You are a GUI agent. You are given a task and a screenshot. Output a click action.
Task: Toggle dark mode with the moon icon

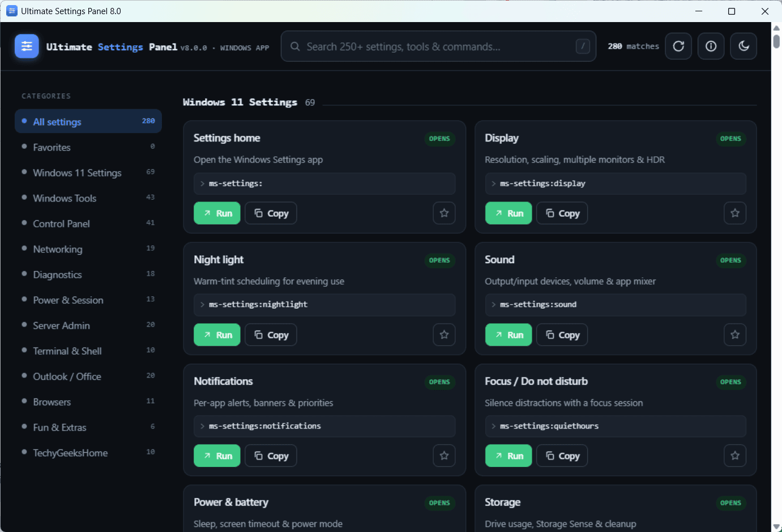pyautogui.click(x=743, y=46)
